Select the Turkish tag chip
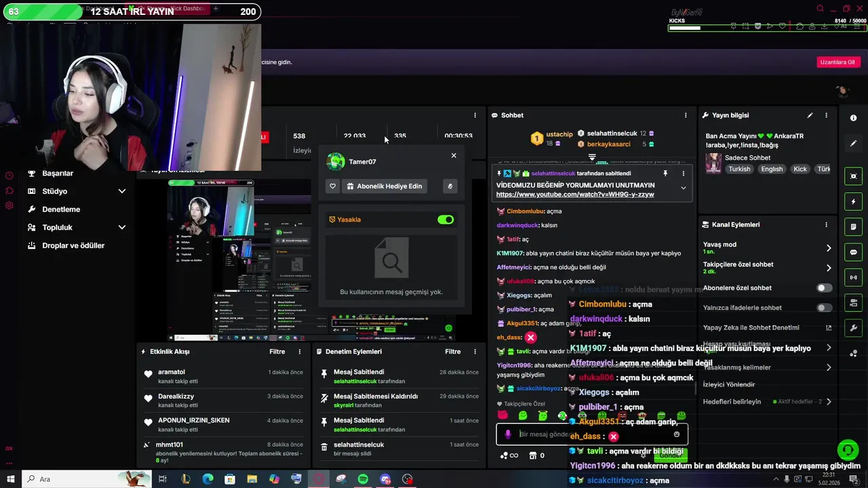 pos(740,169)
